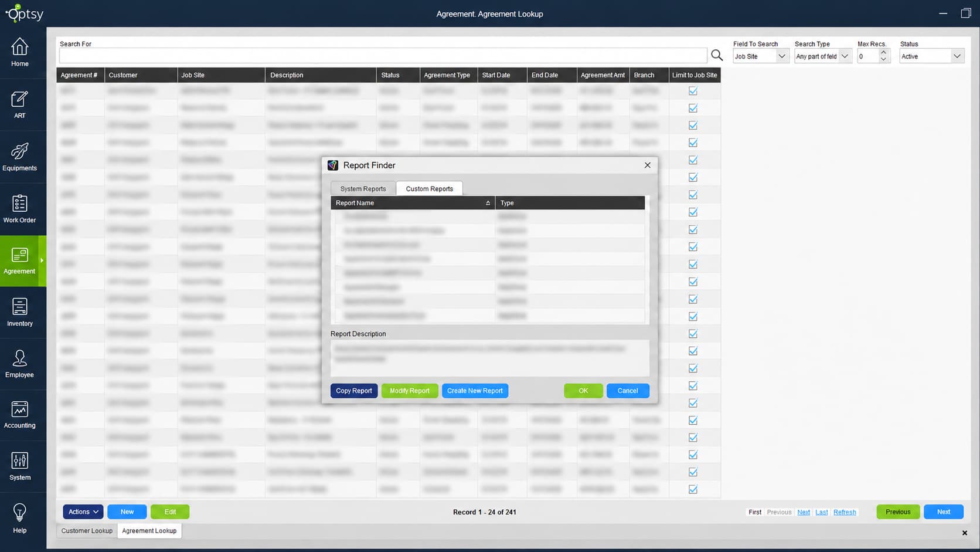Open the Search Type dropdown

tap(823, 56)
